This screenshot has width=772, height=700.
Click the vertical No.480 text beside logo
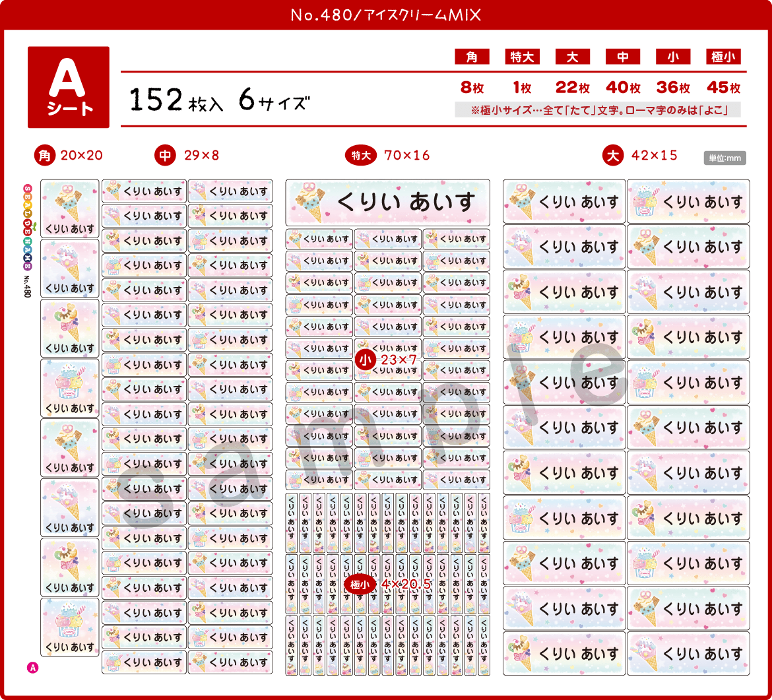[x=28, y=286]
